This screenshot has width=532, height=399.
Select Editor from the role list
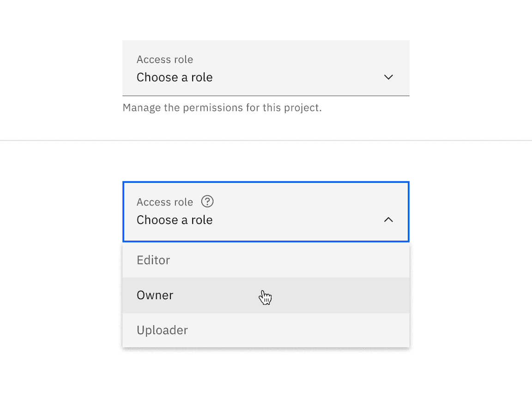(153, 260)
